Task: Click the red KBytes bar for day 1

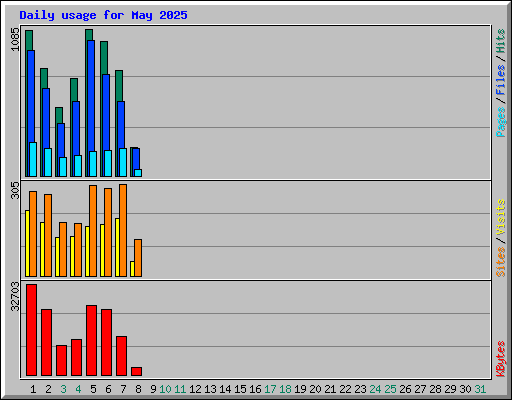Action: coord(31,330)
